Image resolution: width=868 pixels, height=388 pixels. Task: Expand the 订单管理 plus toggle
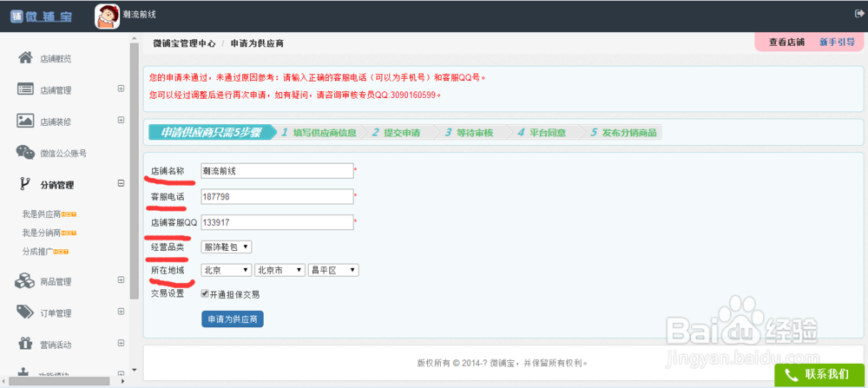(121, 311)
